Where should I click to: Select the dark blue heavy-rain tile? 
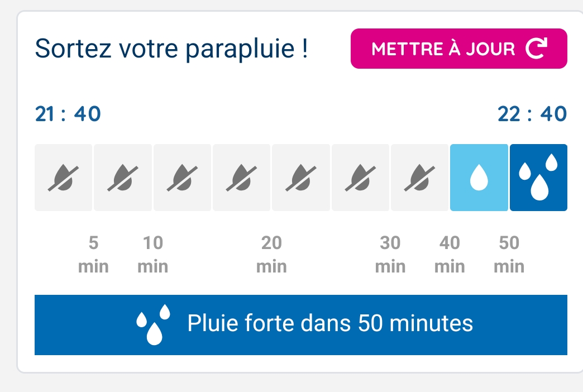[538, 178]
